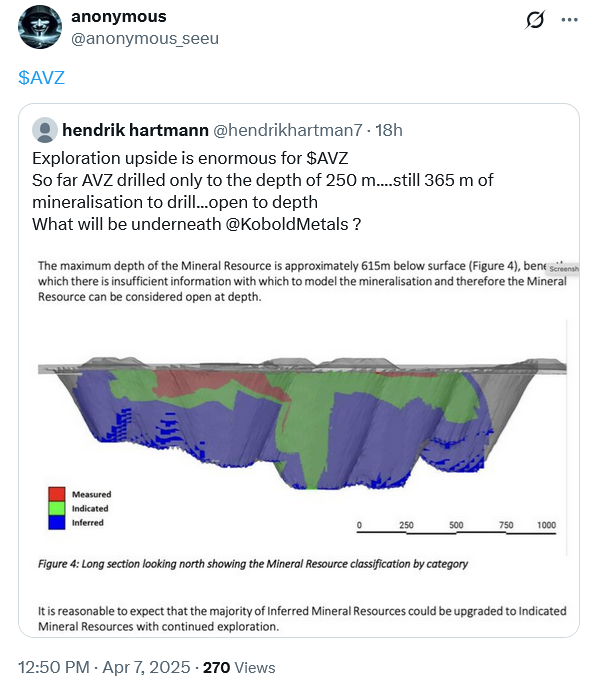Image resolution: width=598 pixels, height=688 pixels.
Task: Click the scale bar's 500 marker
Action: (x=456, y=525)
